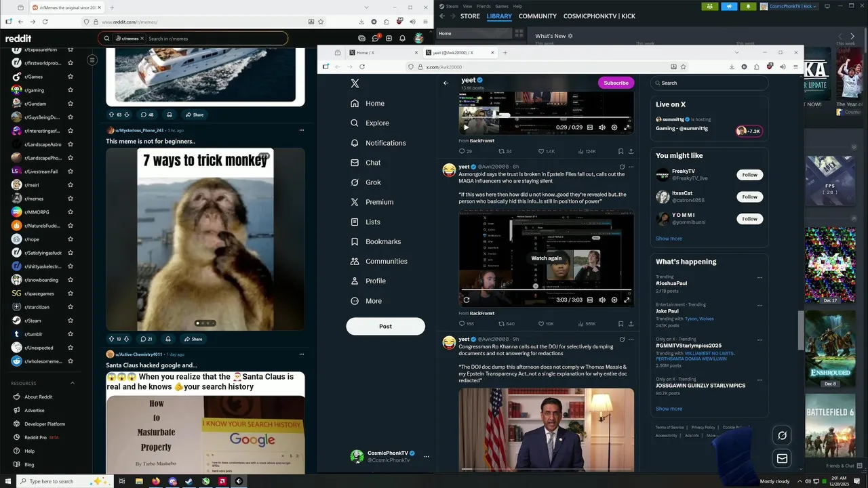Open Reddit notifications bell

pos(402,39)
